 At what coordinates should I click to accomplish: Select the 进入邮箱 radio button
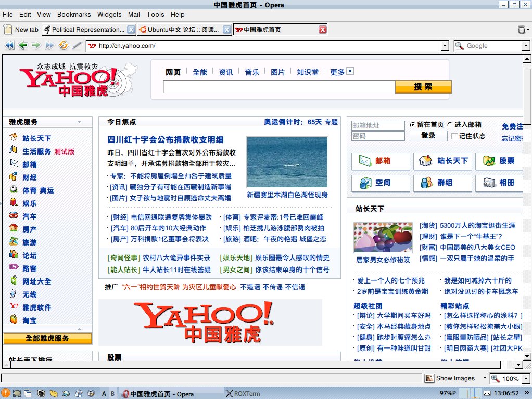[450, 125]
